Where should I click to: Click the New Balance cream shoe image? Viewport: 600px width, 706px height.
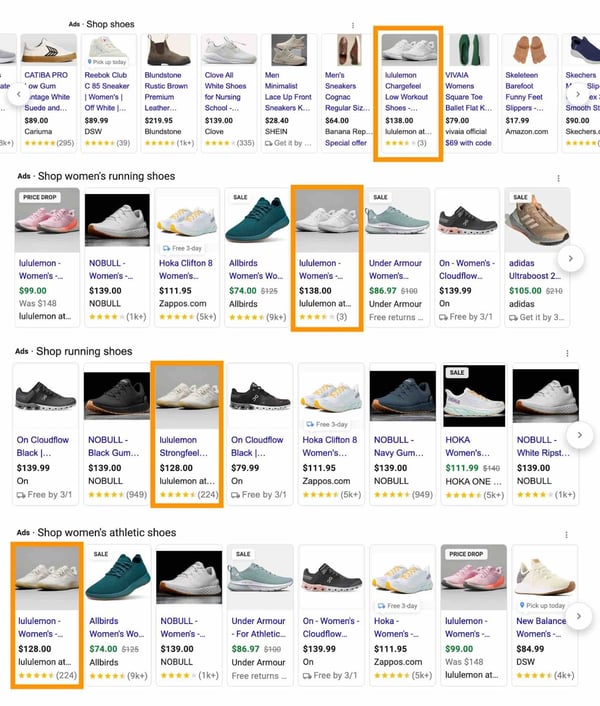pyautogui.click(x=545, y=577)
